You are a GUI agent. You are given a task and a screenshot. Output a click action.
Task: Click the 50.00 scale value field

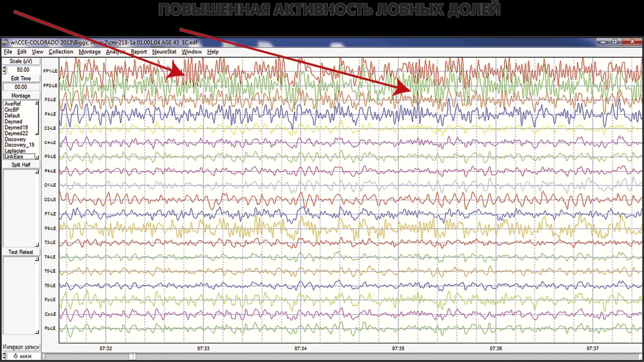(x=23, y=70)
